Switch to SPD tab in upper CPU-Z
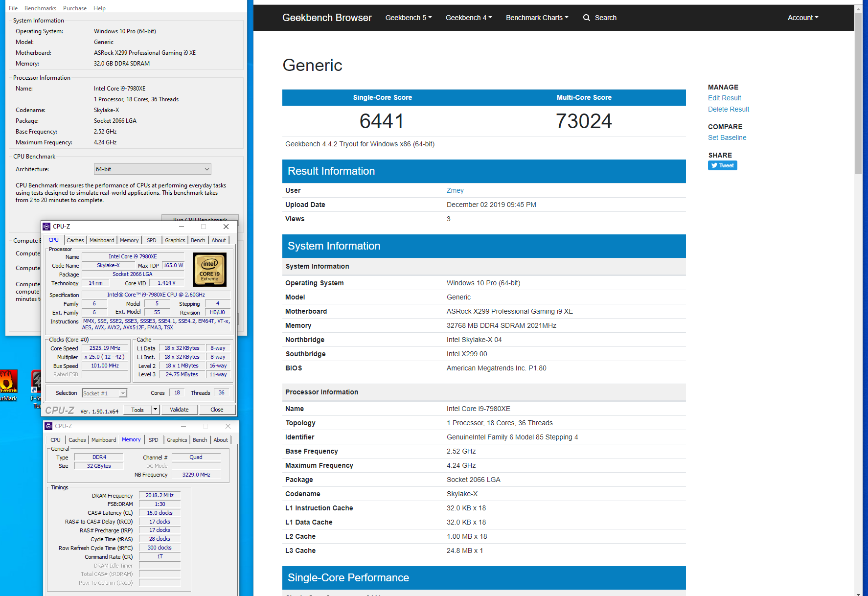 coord(152,240)
